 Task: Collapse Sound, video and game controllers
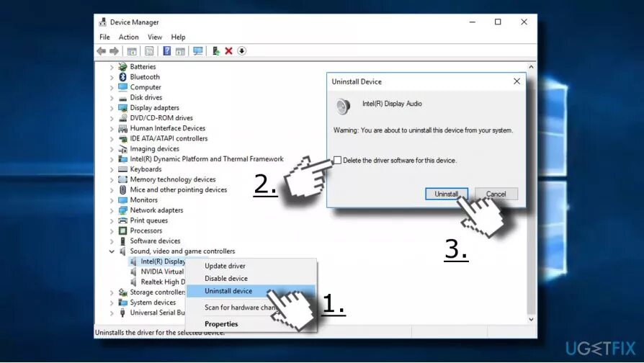(112, 251)
